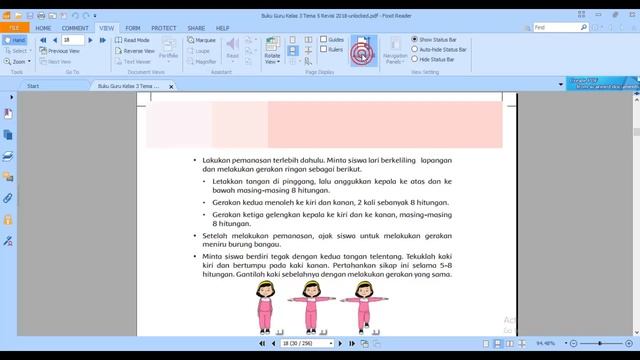Image resolution: width=640 pixels, height=360 pixels.
Task: Switch to the COMMENT ribbon tab
Action: [75, 28]
